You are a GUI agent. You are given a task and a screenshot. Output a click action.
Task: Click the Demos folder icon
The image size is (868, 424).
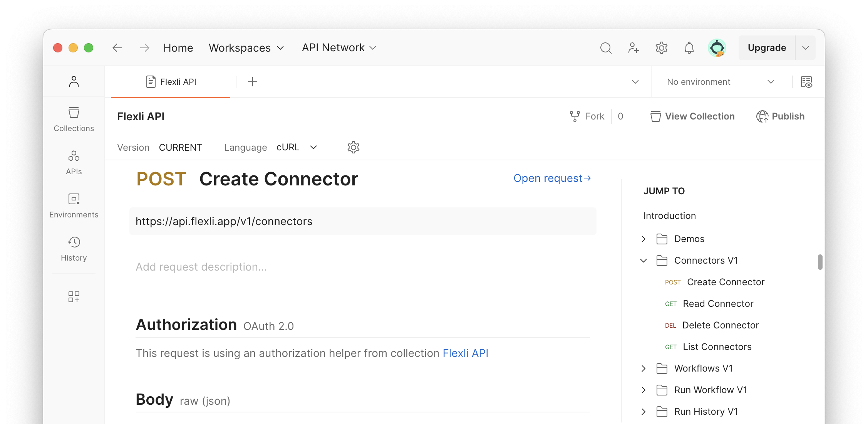[662, 239]
